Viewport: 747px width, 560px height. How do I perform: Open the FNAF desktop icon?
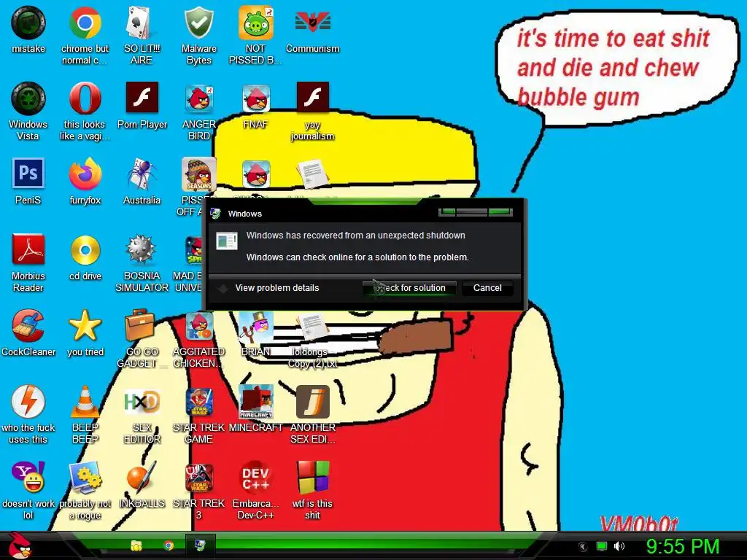click(x=256, y=98)
